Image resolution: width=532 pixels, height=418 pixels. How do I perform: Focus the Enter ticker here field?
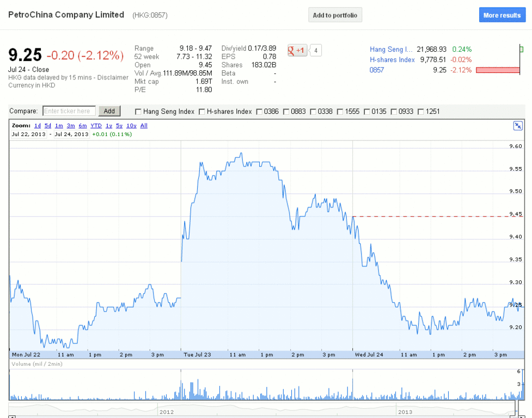click(69, 111)
